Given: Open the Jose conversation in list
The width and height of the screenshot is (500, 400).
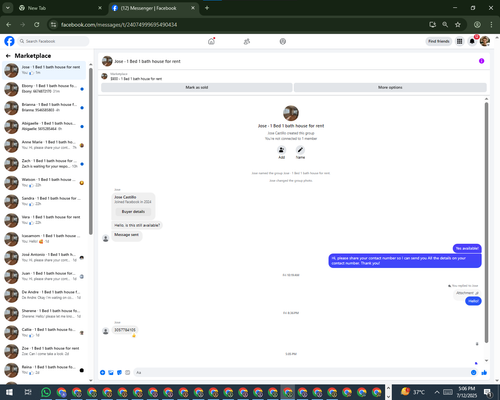Looking at the screenshot, I should (44, 70).
